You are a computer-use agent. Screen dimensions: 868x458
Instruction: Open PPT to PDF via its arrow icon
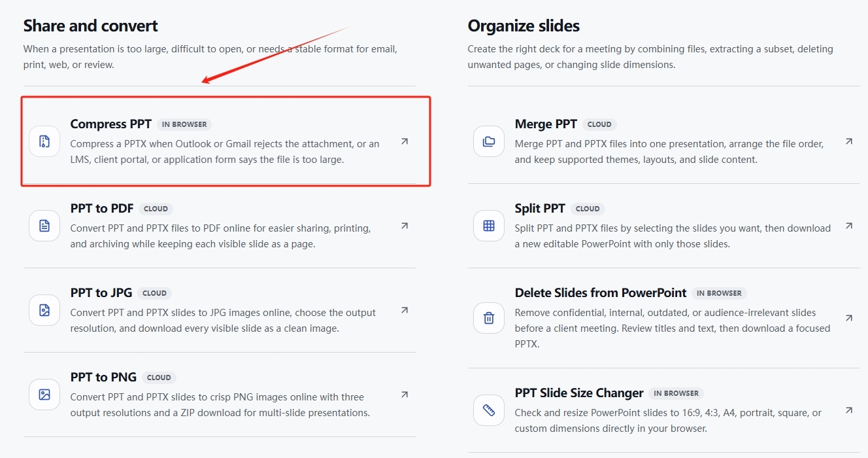(x=405, y=226)
